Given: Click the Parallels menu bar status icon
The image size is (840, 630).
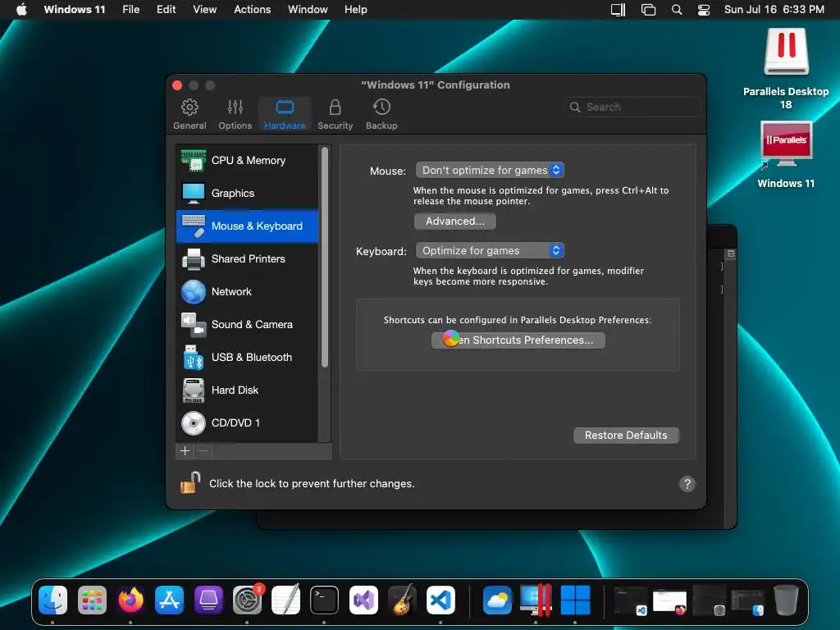Looking at the screenshot, I should pyautogui.click(x=619, y=10).
